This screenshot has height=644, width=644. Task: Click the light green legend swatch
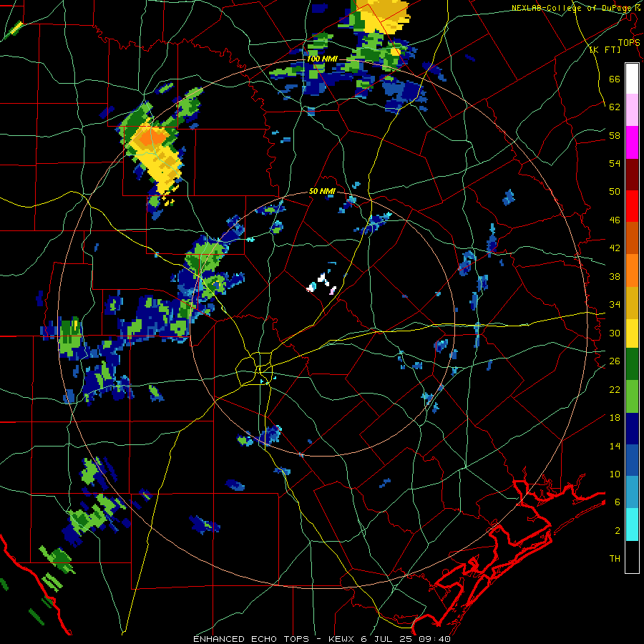click(632, 396)
